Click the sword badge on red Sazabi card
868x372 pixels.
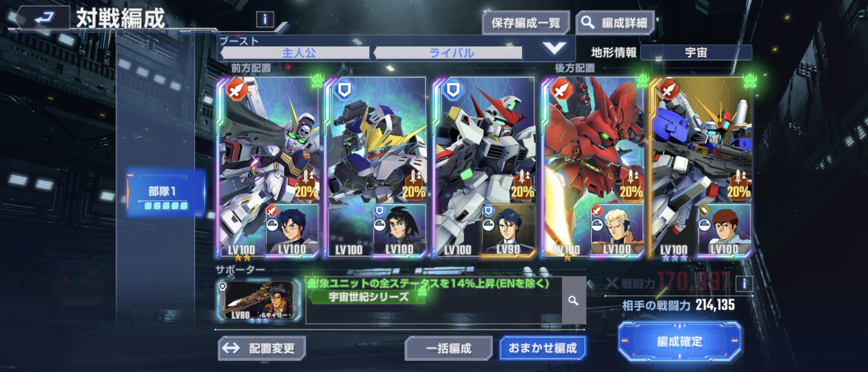coord(561,90)
